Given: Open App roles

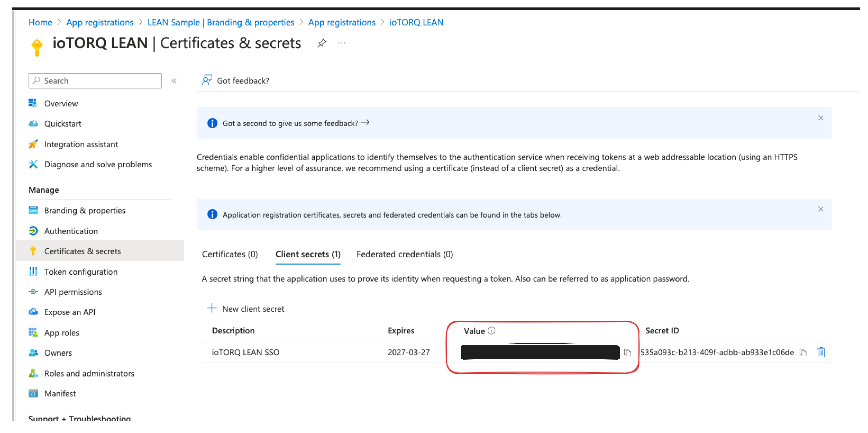Looking at the screenshot, I should pyautogui.click(x=62, y=333).
